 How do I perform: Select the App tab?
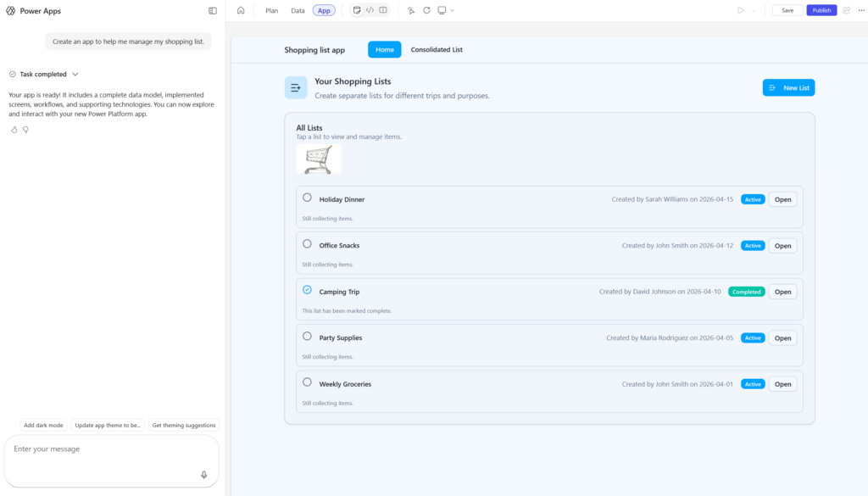pyautogui.click(x=324, y=10)
